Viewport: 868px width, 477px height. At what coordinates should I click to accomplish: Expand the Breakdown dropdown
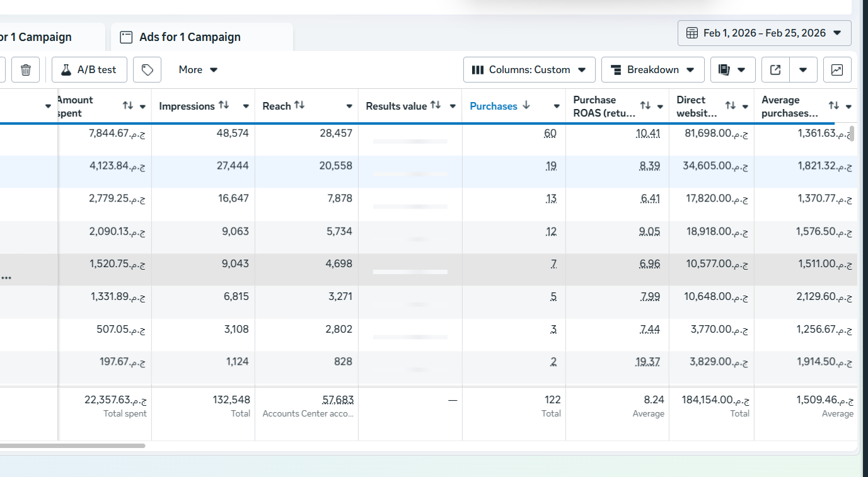[x=652, y=70]
